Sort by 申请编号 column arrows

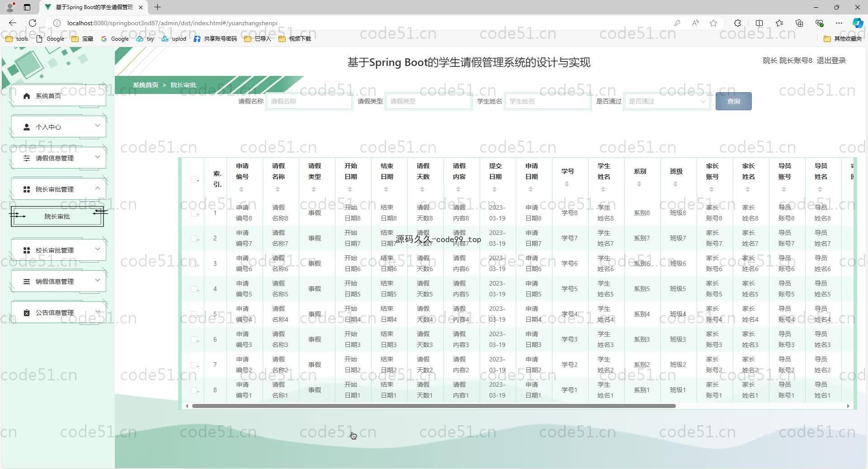pyautogui.click(x=241, y=189)
